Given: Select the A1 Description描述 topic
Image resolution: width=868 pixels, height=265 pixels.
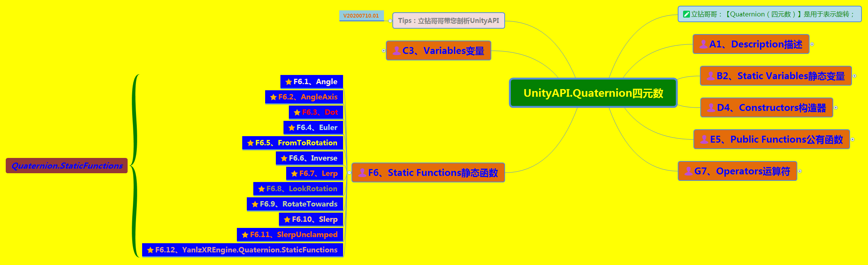Looking at the screenshot, I should [751, 44].
